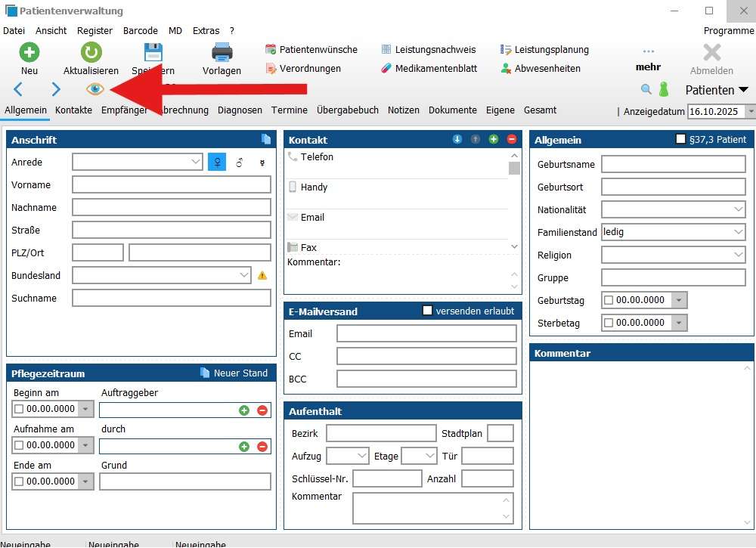Viewport: 756px width, 548px height.
Task: Click the eye view icon
Action: coord(94,89)
